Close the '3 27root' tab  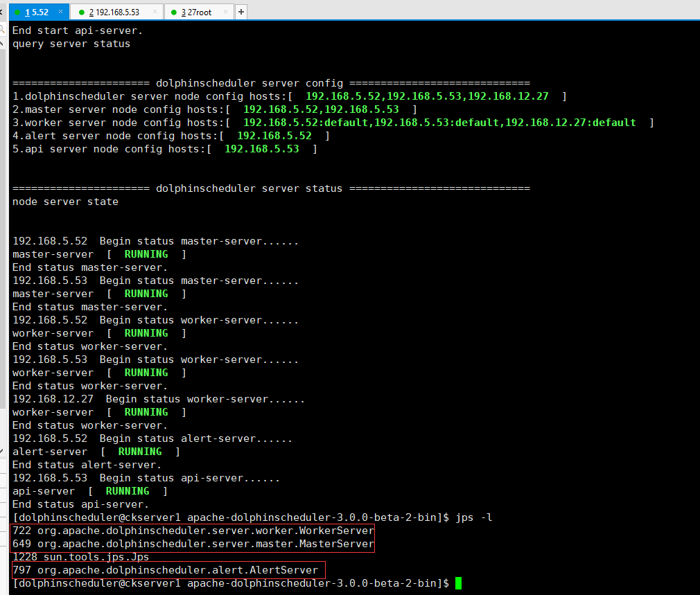point(225,12)
